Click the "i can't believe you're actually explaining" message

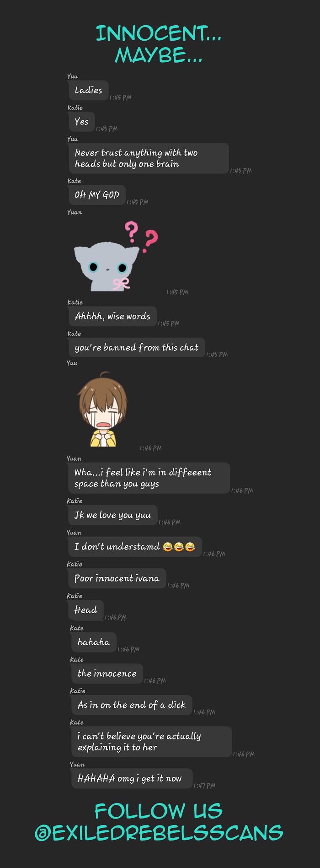(x=151, y=742)
